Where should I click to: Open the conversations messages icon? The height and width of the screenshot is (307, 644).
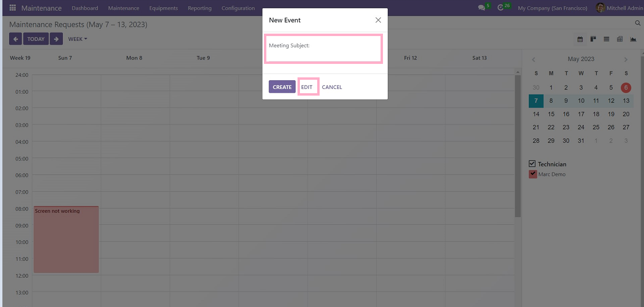tap(481, 8)
